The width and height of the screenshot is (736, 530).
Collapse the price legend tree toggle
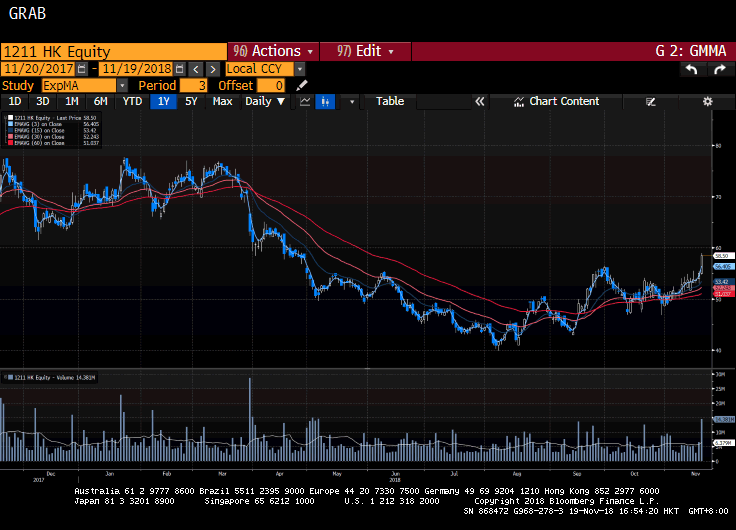5,118
